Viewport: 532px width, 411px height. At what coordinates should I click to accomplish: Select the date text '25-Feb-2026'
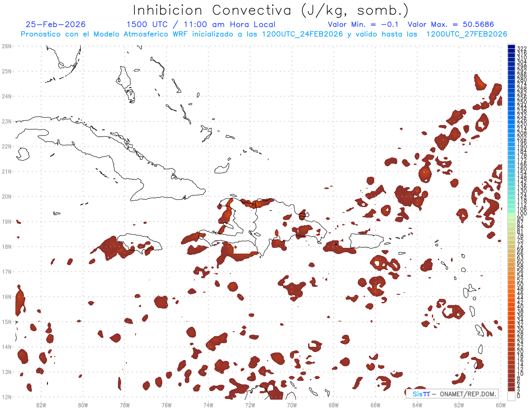(x=56, y=24)
